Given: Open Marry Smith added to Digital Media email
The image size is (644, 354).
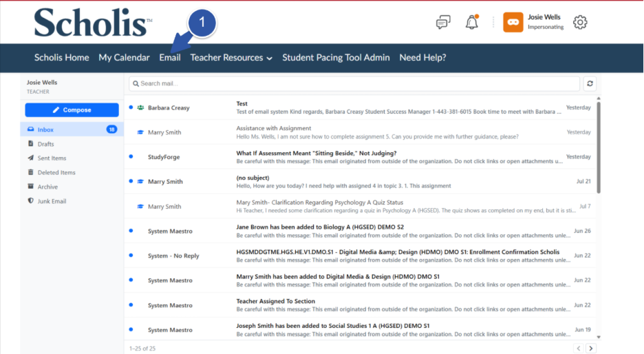Looking at the screenshot, I should click(361, 280).
